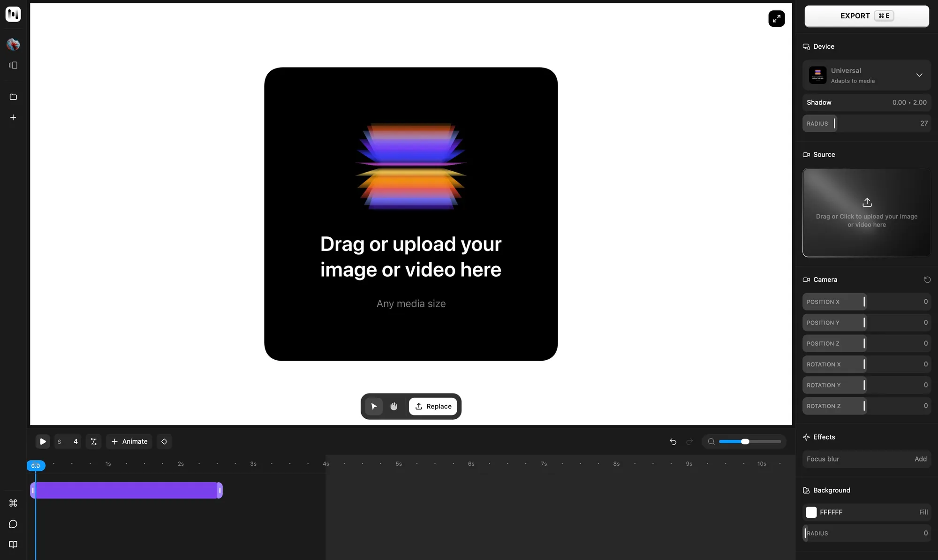Click the Shadow value 0.00 · 2.00
Screen dimensions: 938x560
coord(909,102)
